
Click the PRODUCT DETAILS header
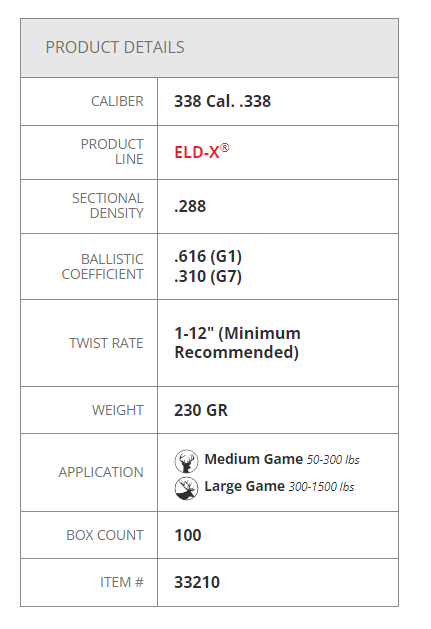click(x=115, y=47)
